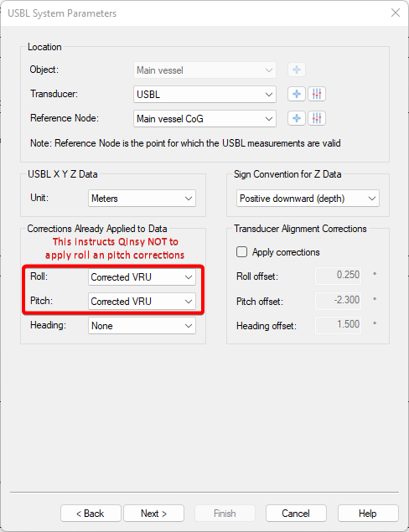The width and height of the screenshot is (409, 532).
Task: Click the Corrections Already Applied to Data title
Action: pyautogui.click(x=97, y=229)
